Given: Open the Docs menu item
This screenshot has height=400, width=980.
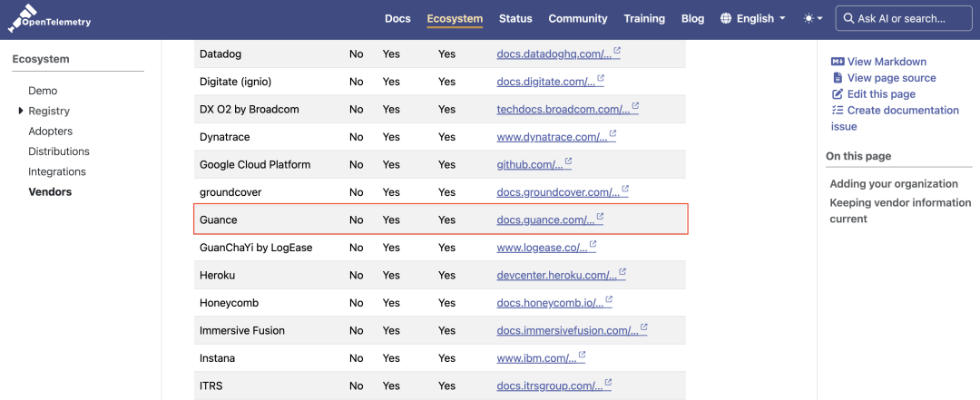Looking at the screenshot, I should pos(397,19).
